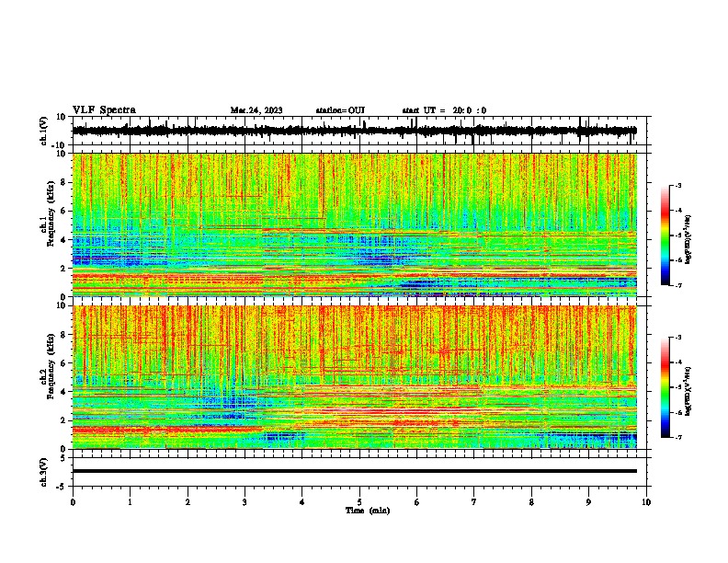The height and width of the screenshot is (563, 728).
Task: Click tick label "9" on the Time axis
Action: tap(588, 502)
